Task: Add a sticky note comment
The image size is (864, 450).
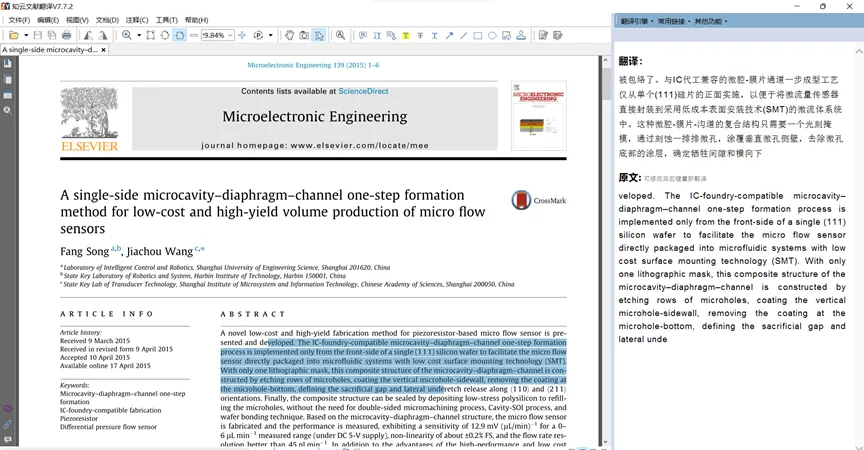Action: pyautogui.click(x=363, y=35)
